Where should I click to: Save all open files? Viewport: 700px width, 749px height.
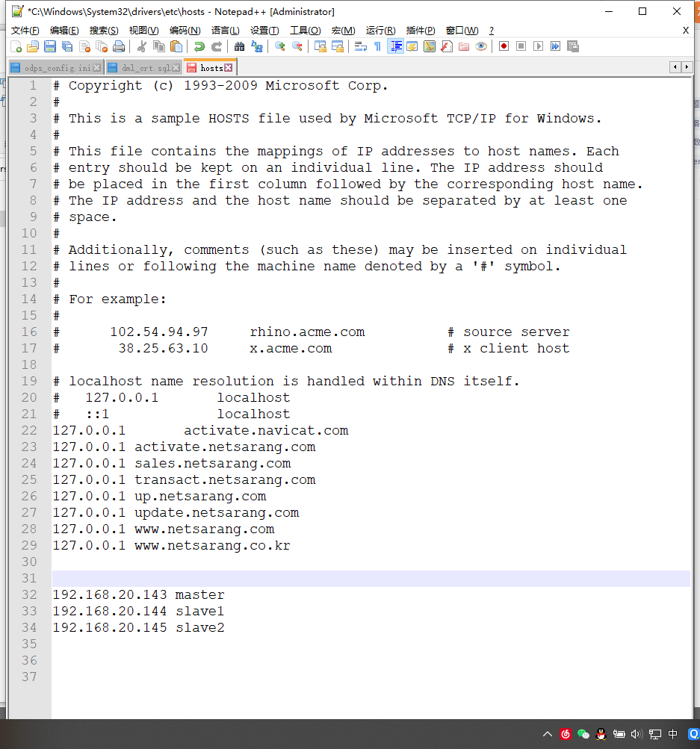pos(67,46)
